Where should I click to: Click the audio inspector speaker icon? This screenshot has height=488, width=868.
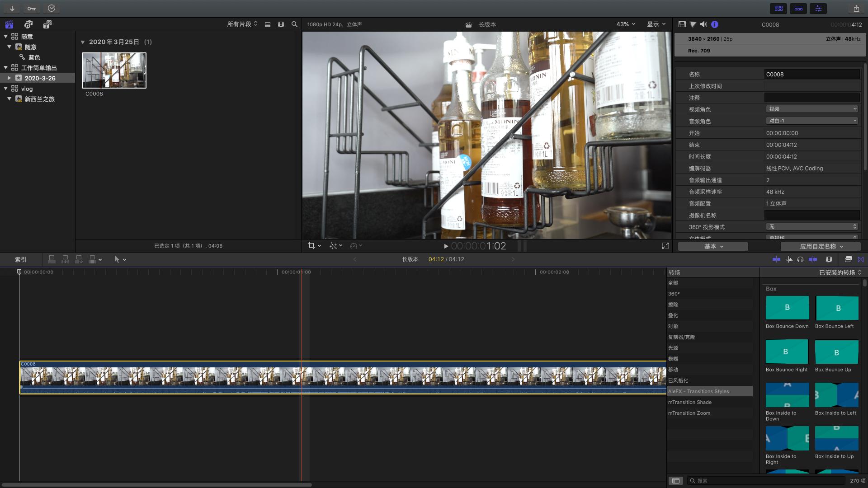[703, 24]
